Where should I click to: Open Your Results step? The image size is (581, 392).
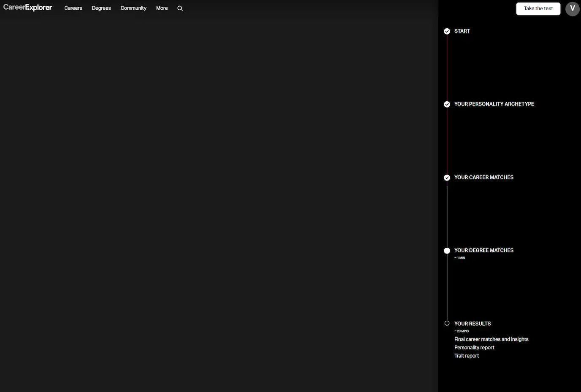[472, 324]
